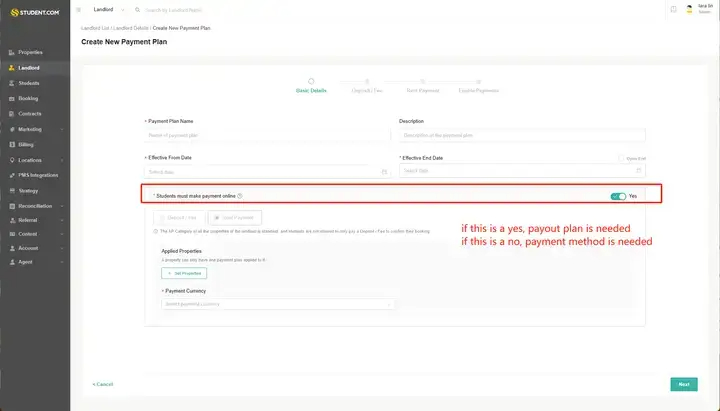Screen dimensions: 720x411
Task: Click the Account sidebar icon
Action: point(12,248)
